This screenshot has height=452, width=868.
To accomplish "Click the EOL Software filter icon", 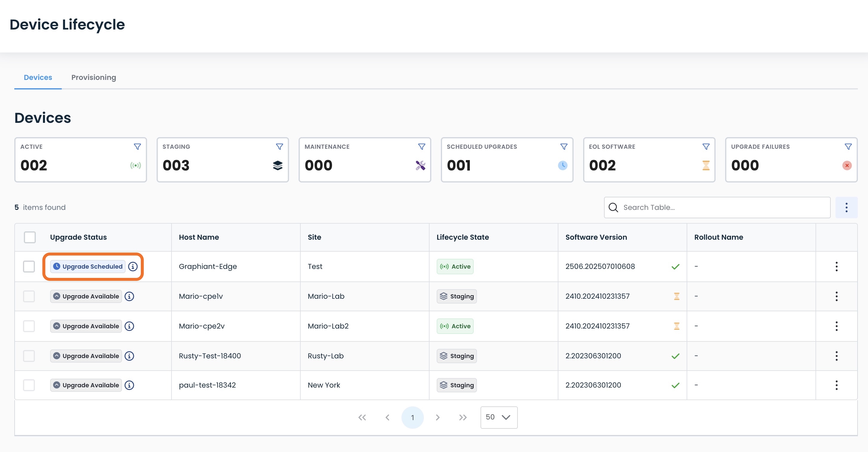I will pyautogui.click(x=706, y=146).
